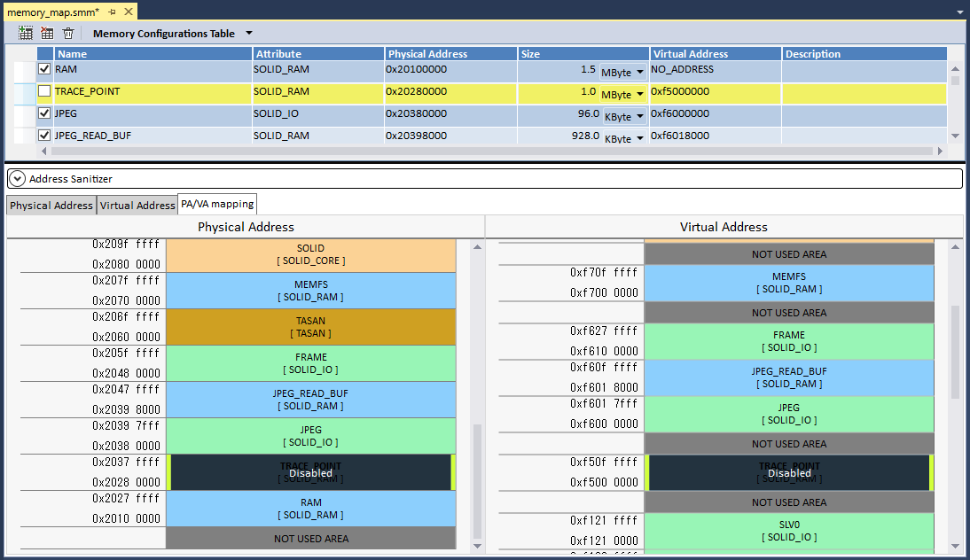
Task: Click left arrow of table horizontal scrollbar
Action: [x=44, y=151]
